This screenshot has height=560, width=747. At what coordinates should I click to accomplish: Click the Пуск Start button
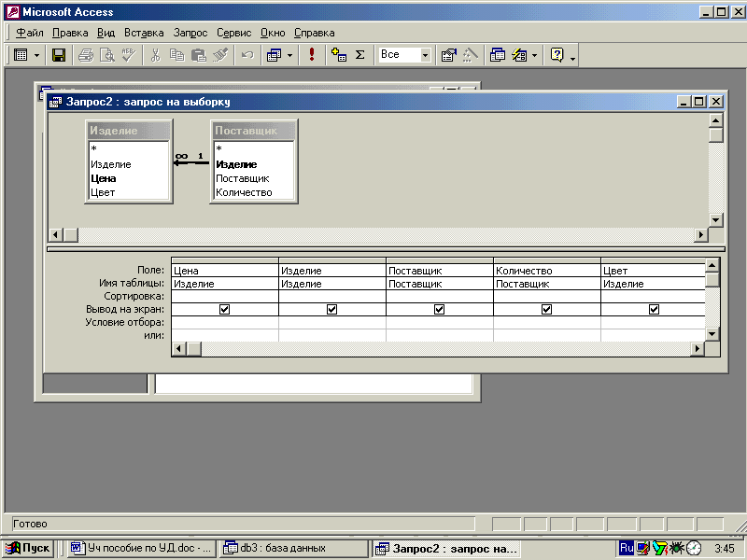click(28, 548)
